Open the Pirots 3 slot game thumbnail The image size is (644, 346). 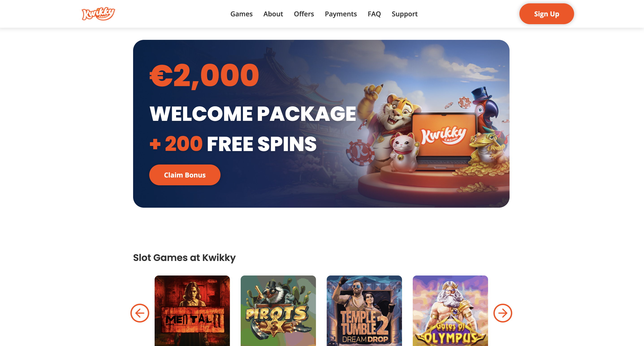pyautogui.click(x=278, y=311)
